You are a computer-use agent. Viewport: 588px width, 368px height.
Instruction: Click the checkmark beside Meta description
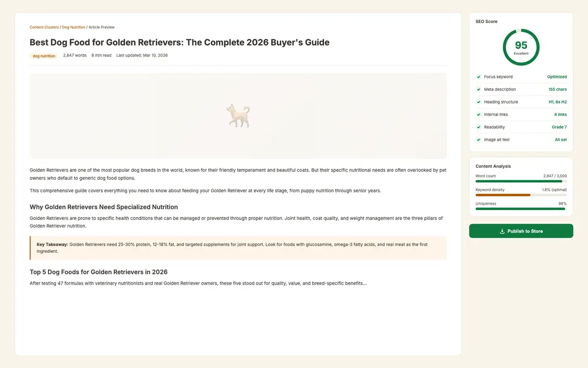(x=478, y=89)
